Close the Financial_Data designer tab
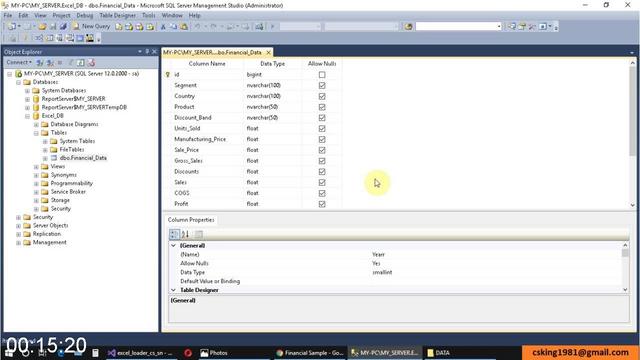Viewport: 640px width, 360px height. (269, 53)
